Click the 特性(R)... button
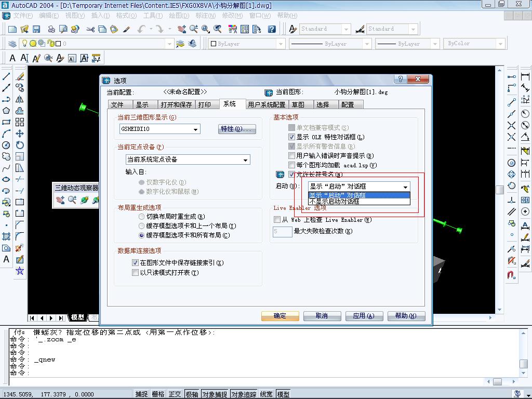Screen dimensions: 532x399 coord(236,129)
